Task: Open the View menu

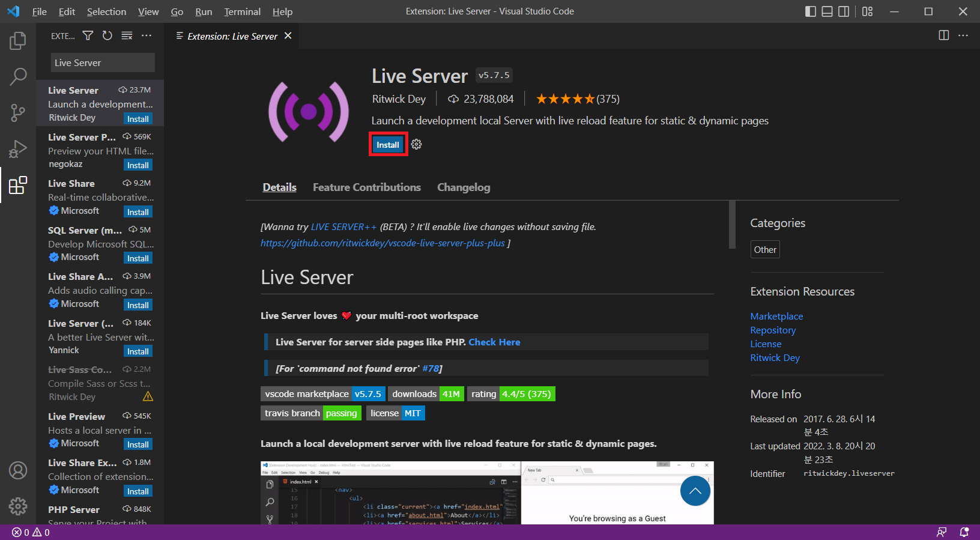Action: tap(148, 11)
